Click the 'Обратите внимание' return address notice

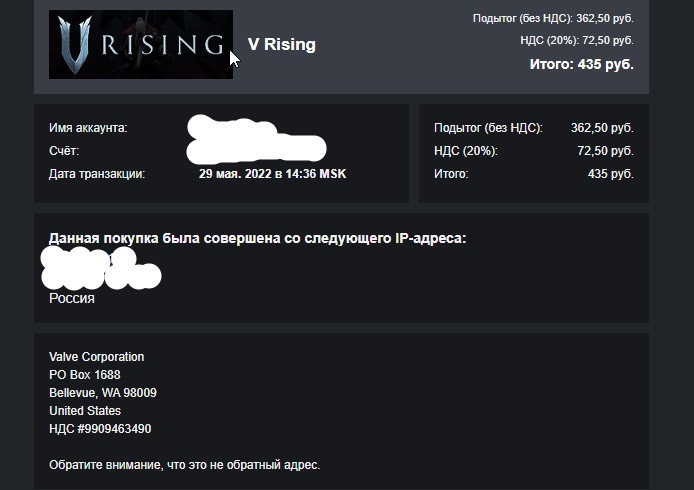pyautogui.click(x=184, y=465)
